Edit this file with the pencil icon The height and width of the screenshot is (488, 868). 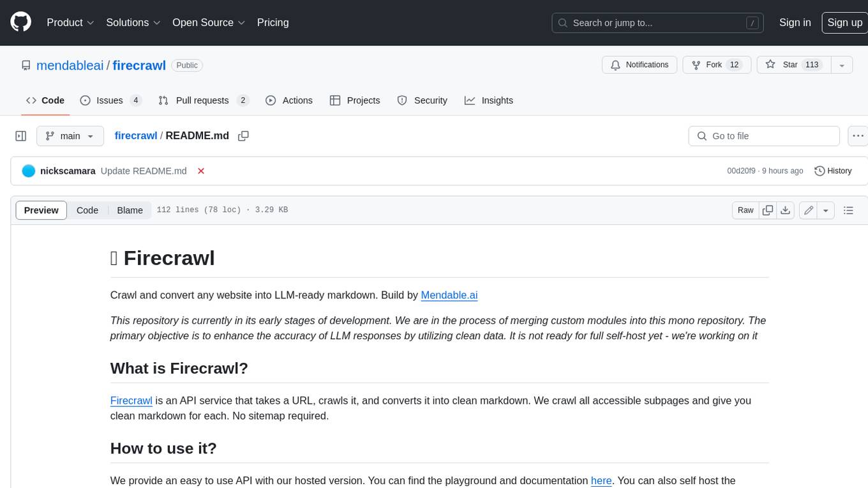coord(809,210)
